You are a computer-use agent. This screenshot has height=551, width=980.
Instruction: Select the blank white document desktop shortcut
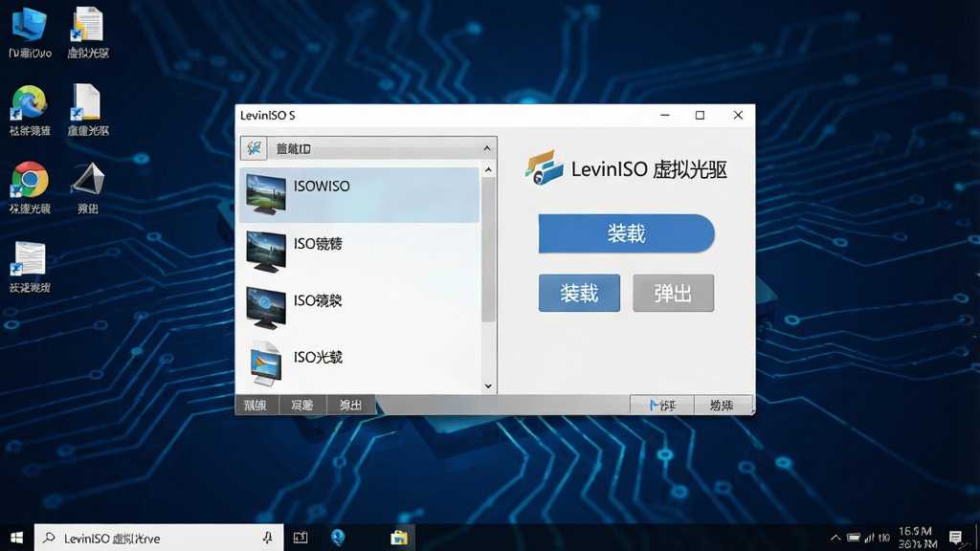[x=88, y=111]
